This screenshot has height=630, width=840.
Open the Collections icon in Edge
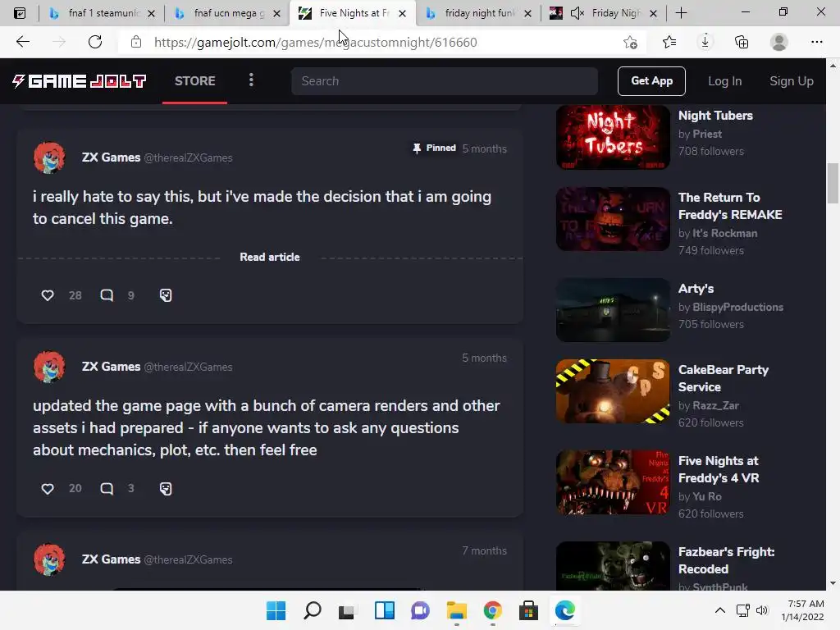coord(742,42)
